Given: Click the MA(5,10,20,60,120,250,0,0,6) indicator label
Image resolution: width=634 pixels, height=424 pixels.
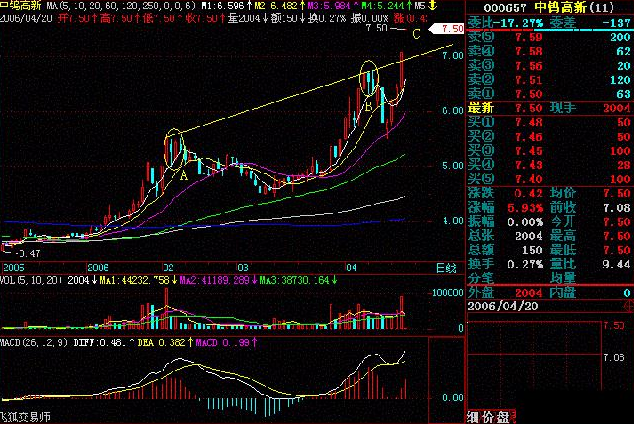Looking at the screenshot, I should 121,6.
